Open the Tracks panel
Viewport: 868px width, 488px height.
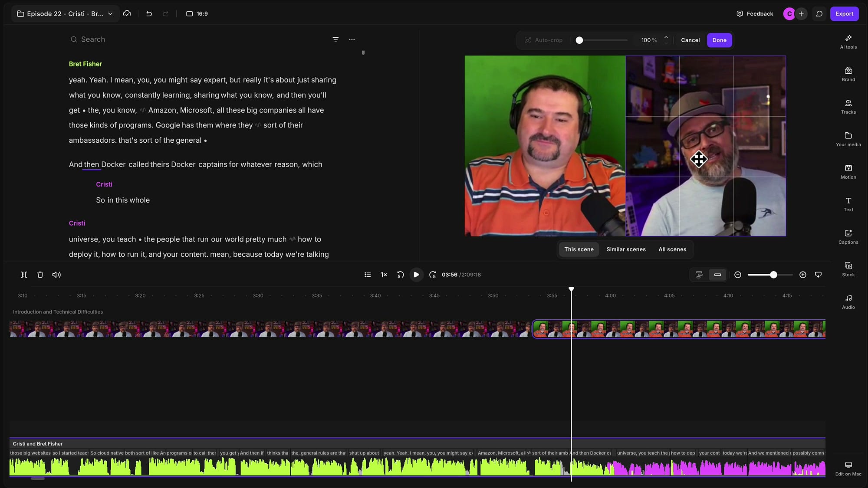[848, 107]
